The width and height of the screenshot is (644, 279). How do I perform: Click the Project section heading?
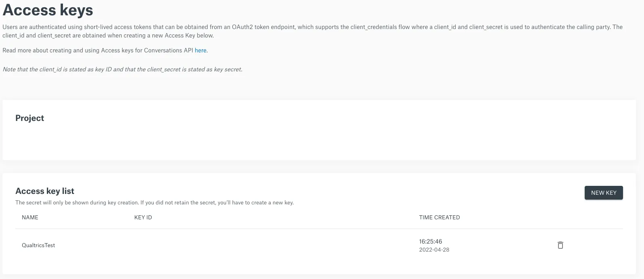click(29, 118)
